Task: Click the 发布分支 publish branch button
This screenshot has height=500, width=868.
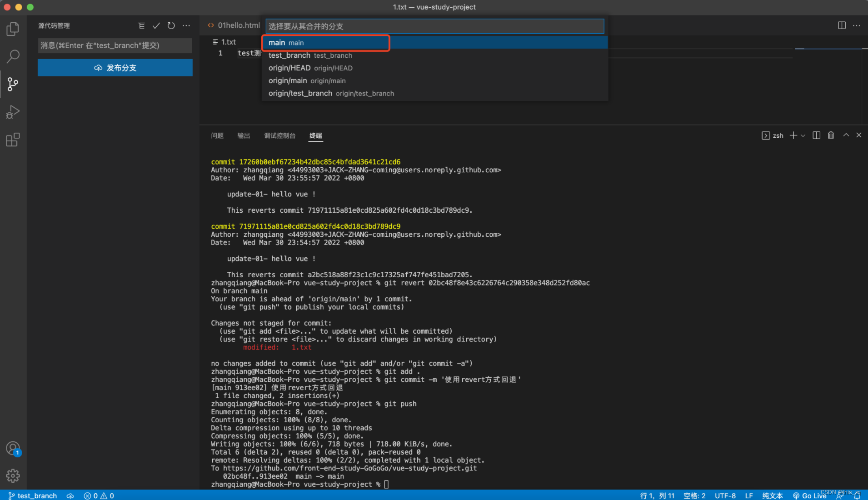Action: pyautogui.click(x=115, y=68)
